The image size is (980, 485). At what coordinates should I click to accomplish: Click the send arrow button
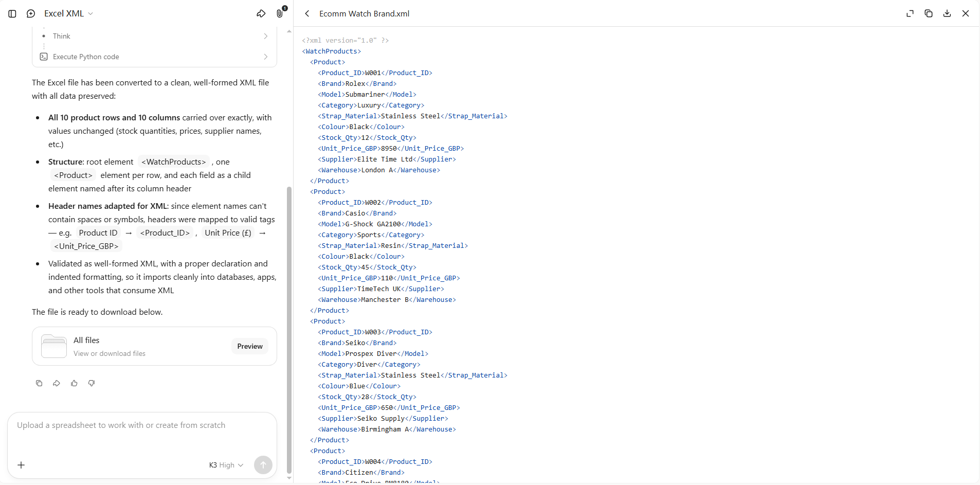click(x=263, y=465)
